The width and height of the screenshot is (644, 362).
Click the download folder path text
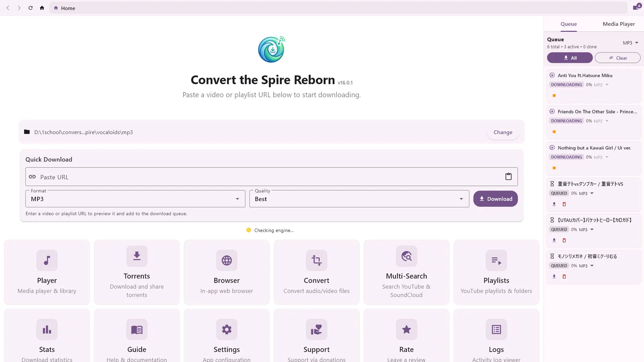(83, 132)
